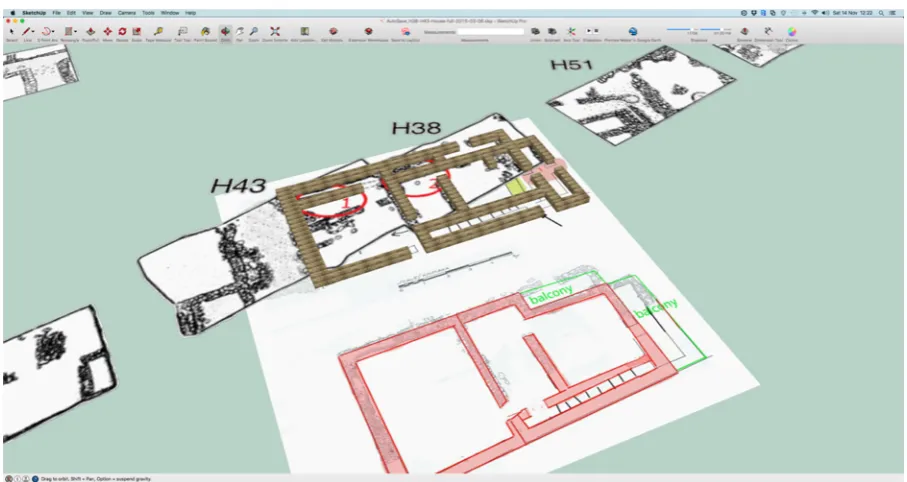Screen dimensions: 907x482
Task: Open the Add Location tool
Action: point(304,32)
